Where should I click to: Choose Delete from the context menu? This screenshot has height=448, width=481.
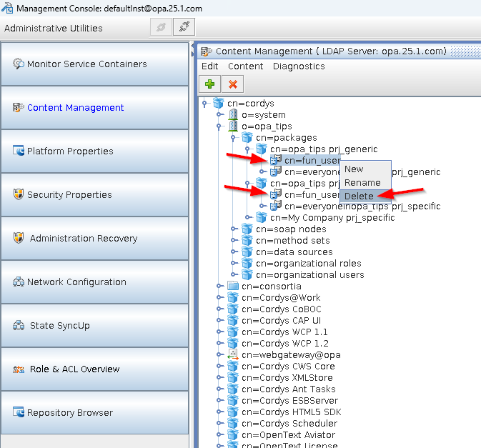click(x=359, y=196)
